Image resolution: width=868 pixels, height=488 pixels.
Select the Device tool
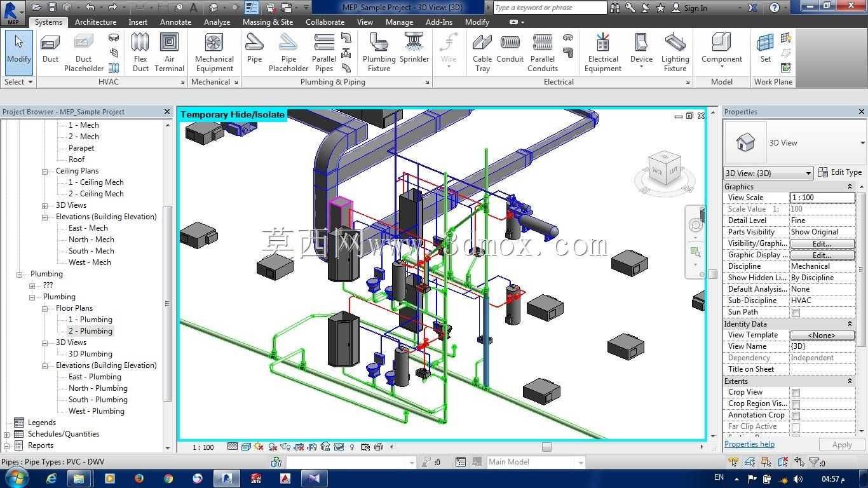641,52
